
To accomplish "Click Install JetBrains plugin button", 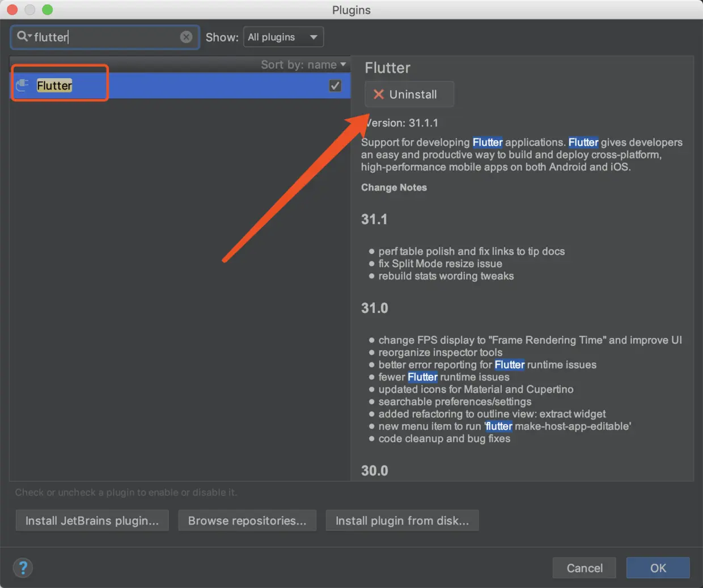I will (92, 521).
